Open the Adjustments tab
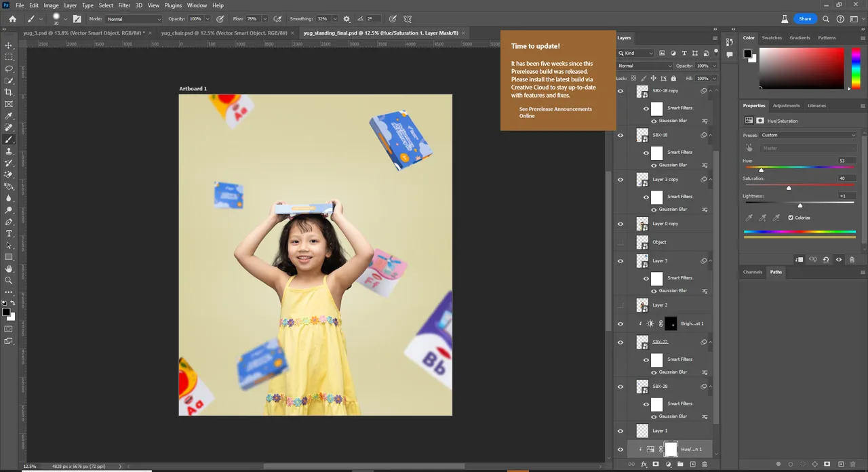The width and height of the screenshot is (868, 472). coord(787,106)
